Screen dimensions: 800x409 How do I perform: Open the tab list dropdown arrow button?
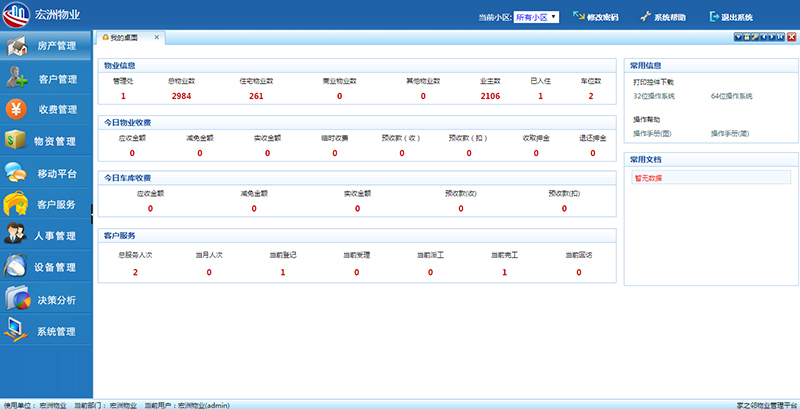point(737,37)
